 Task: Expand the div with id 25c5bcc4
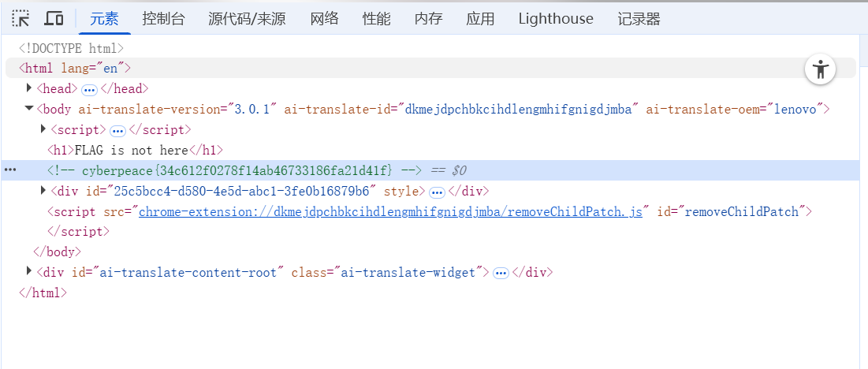tap(43, 191)
